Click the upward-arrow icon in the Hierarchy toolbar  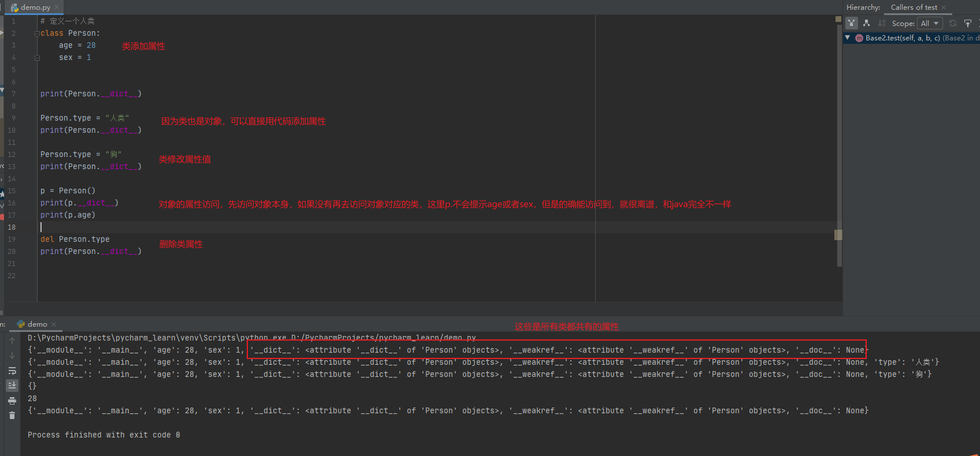point(968,23)
